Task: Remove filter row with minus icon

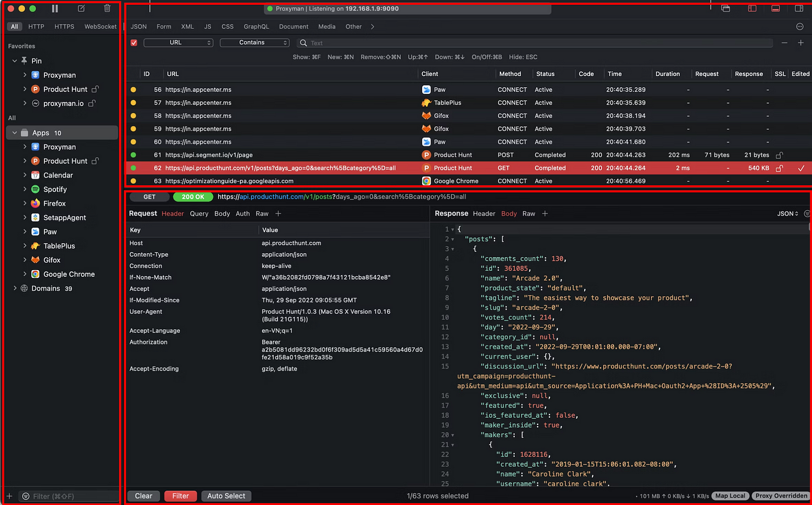Action: click(784, 43)
